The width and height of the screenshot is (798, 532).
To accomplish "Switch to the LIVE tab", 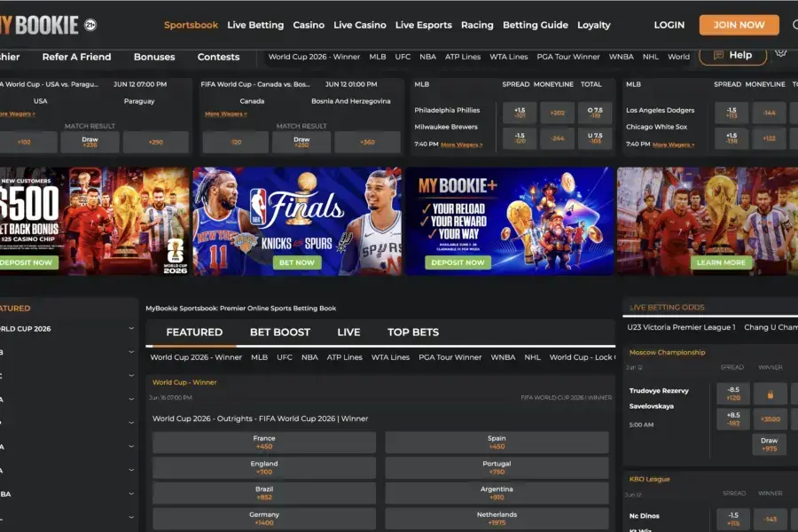I will [x=348, y=332].
